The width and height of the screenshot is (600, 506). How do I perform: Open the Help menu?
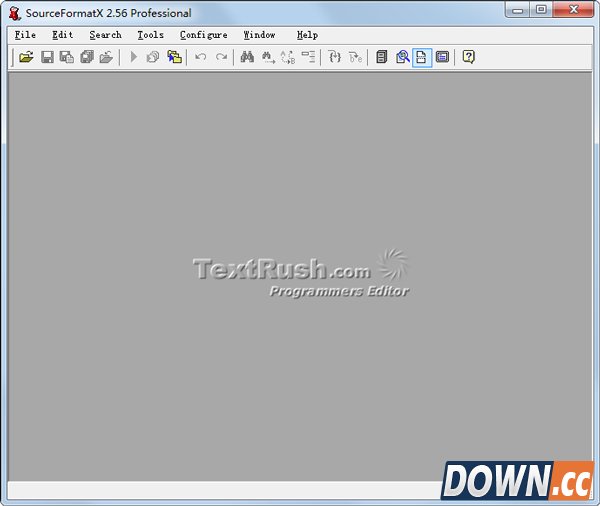coord(307,35)
